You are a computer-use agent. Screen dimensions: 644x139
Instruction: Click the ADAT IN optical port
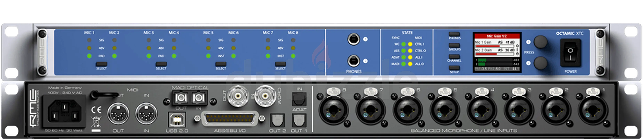[x=299, y=99]
